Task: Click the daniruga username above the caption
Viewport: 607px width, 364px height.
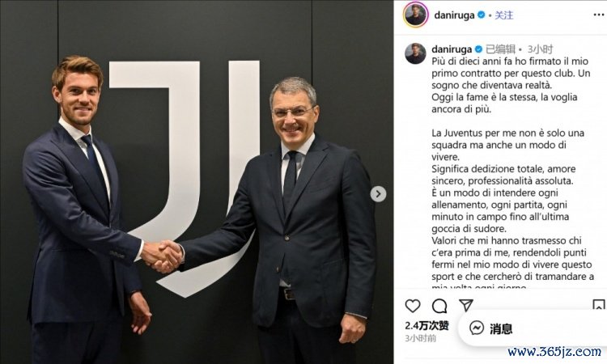Action: click(452, 49)
